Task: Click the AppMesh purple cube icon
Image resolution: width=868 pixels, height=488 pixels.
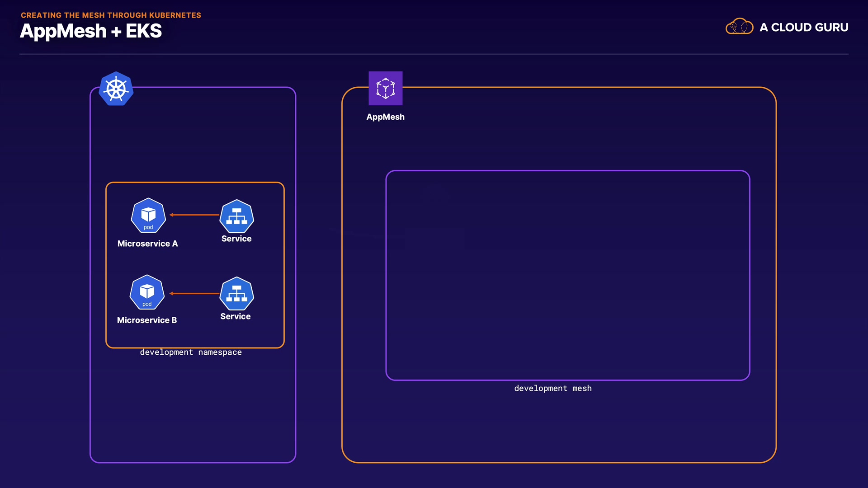Action: pos(385,88)
